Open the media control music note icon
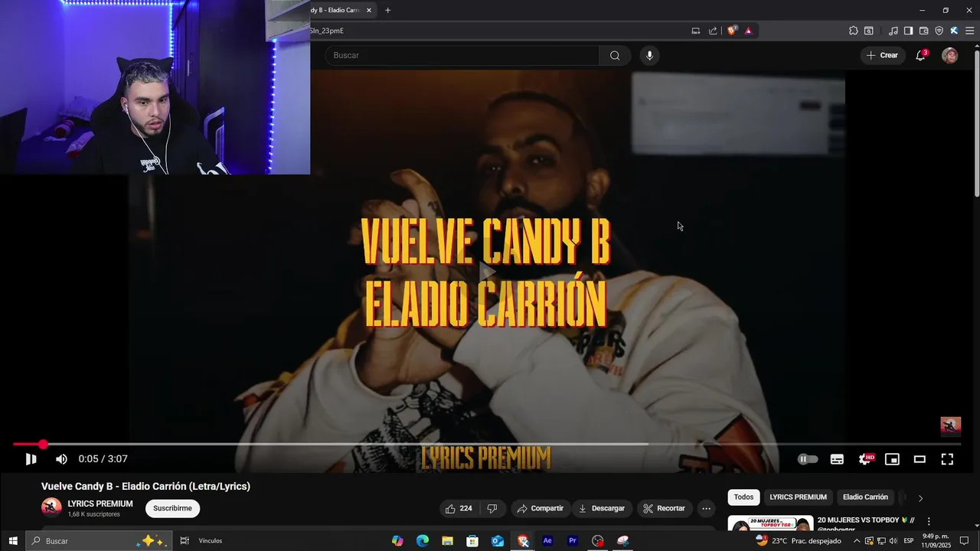Viewport: 980px width, 551px height. 893,31
